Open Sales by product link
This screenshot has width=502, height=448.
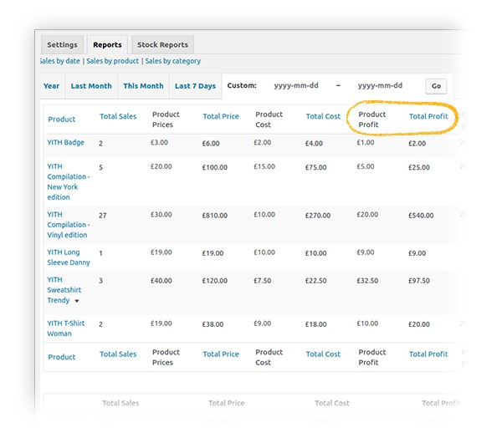(x=113, y=61)
